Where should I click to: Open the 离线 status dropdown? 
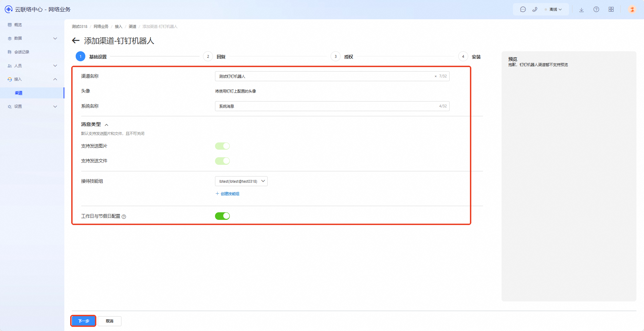pyautogui.click(x=553, y=9)
